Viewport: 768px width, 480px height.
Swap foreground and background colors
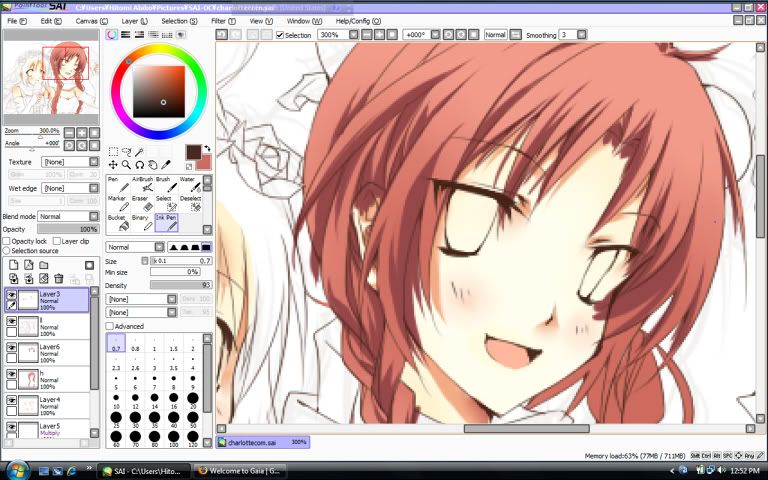[x=207, y=148]
